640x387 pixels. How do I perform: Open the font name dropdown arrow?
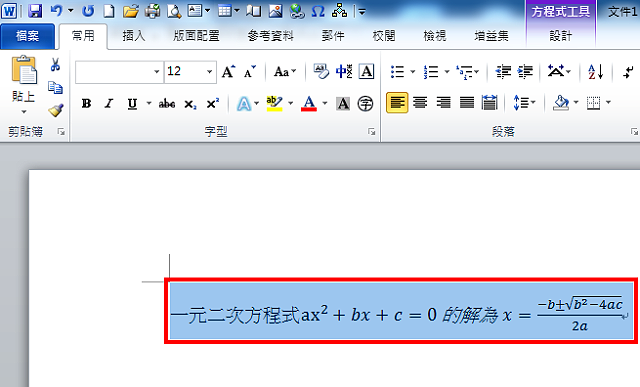pos(156,72)
